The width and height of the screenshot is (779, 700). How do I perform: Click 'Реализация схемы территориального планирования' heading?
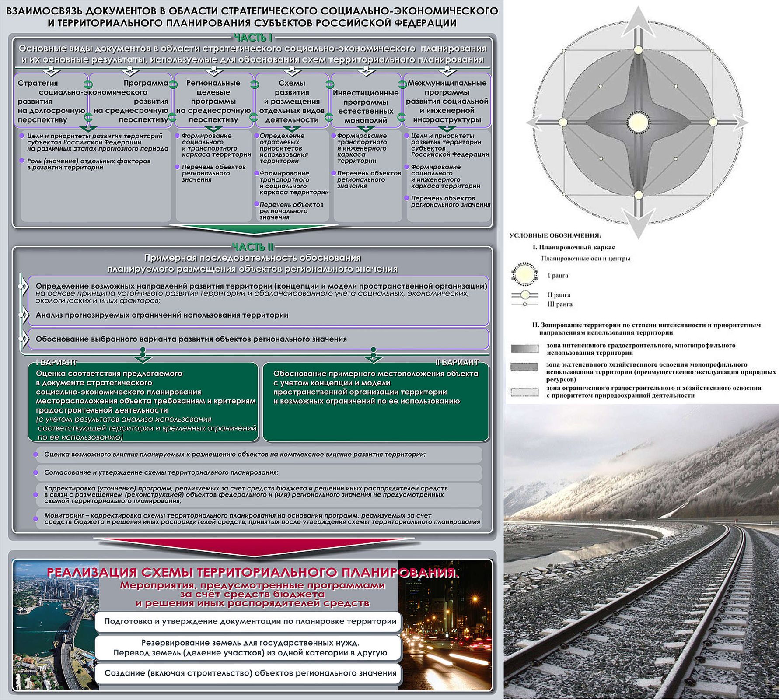click(254, 573)
